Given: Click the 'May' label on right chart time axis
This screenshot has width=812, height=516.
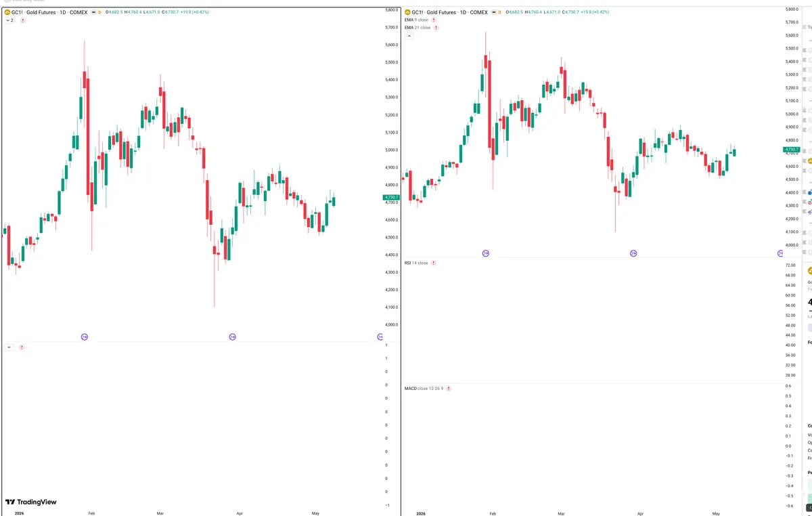Looking at the screenshot, I should pyautogui.click(x=716, y=513).
